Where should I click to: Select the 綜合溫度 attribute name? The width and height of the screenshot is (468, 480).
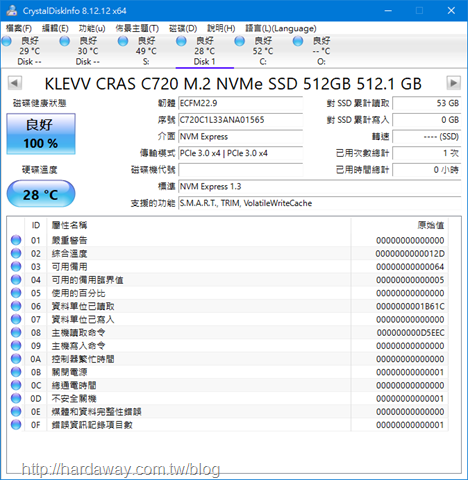(69, 254)
